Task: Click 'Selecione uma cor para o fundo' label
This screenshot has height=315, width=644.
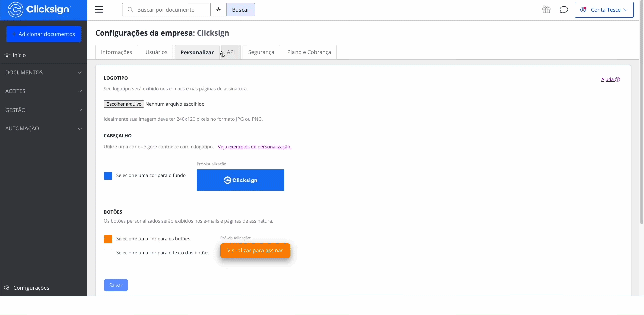Action: [x=151, y=175]
